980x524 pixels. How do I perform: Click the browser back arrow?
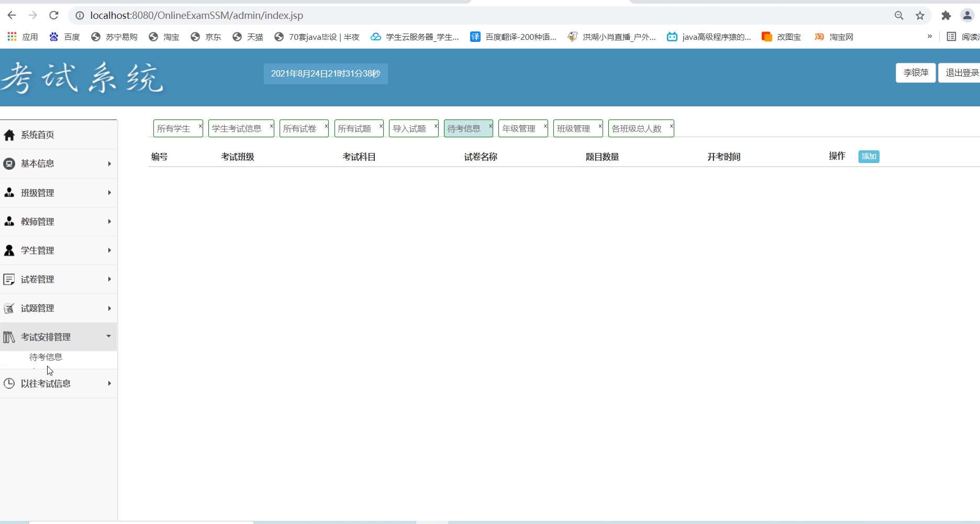(x=12, y=15)
